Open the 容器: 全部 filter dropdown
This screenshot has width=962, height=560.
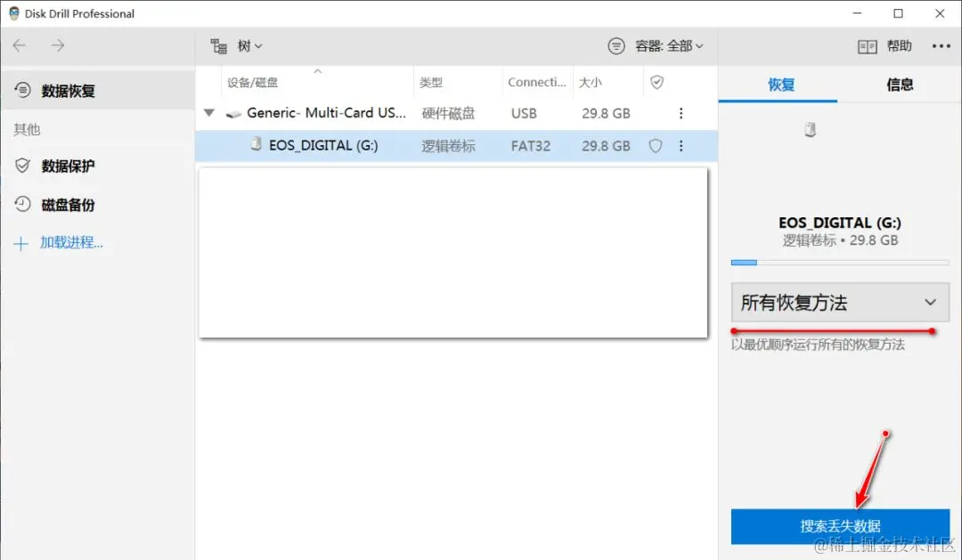click(x=669, y=46)
